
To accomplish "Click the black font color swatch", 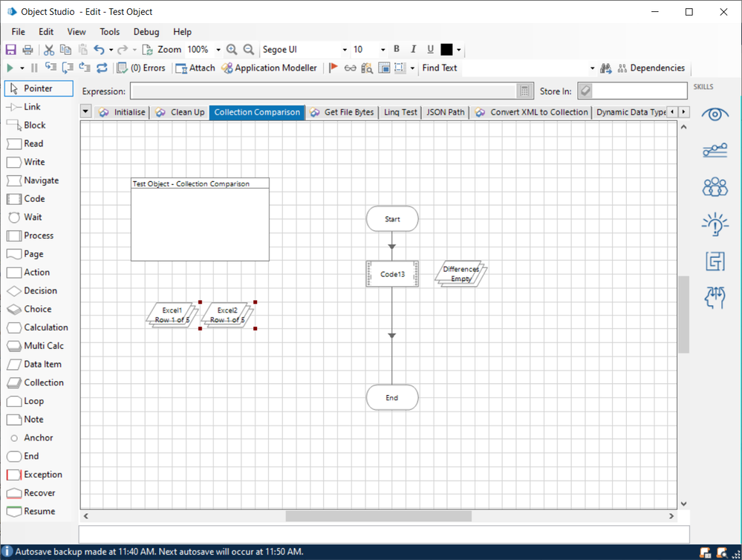I will pos(446,50).
